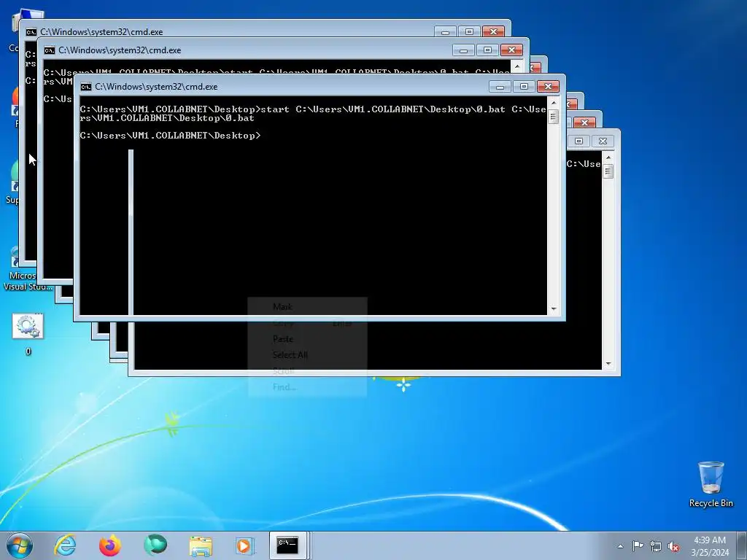747x560 pixels.
Task: Click scroll-up arrow of cmd window directly behind the front one
Action: 517,66
